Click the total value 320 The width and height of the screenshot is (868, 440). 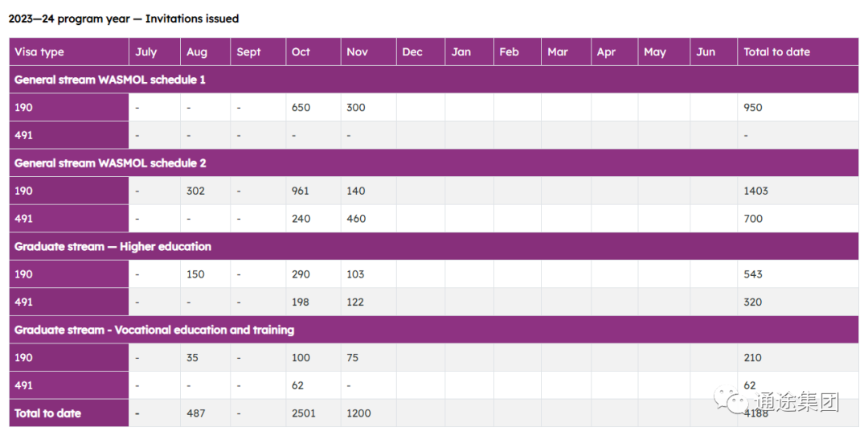pos(753,302)
